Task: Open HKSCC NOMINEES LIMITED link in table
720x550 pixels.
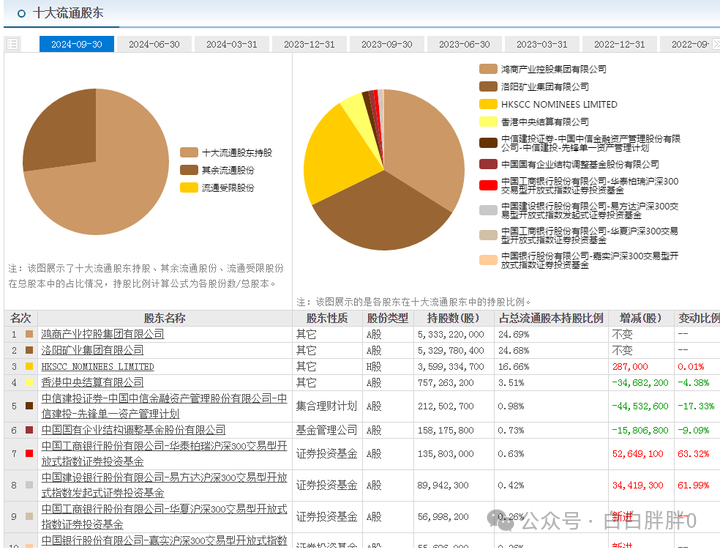Action: click(x=97, y=366)
